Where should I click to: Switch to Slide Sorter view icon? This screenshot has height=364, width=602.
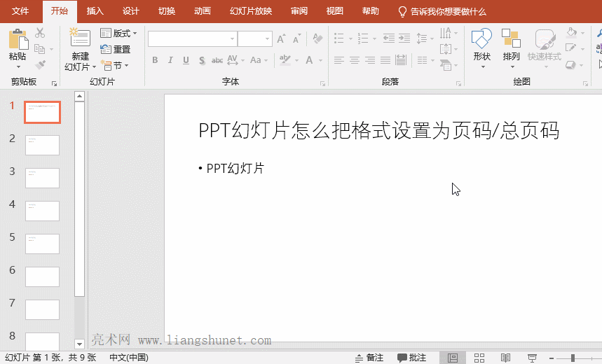coord(479,358)
